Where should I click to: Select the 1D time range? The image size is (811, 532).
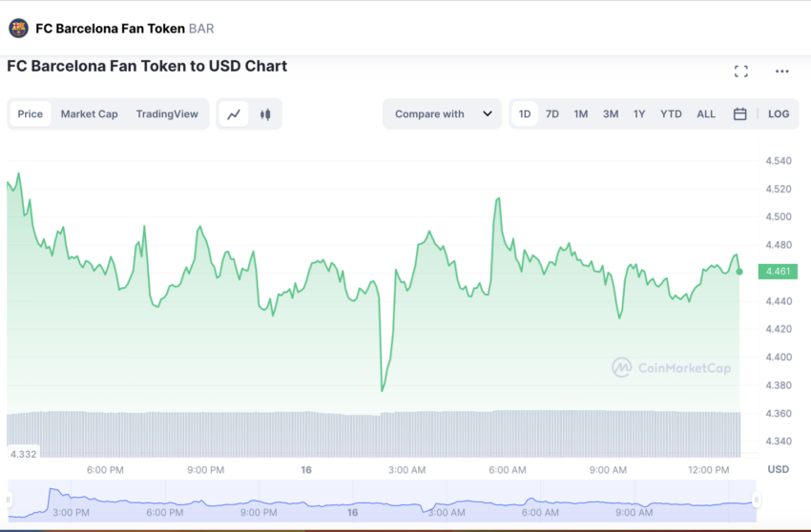point(525,114)
